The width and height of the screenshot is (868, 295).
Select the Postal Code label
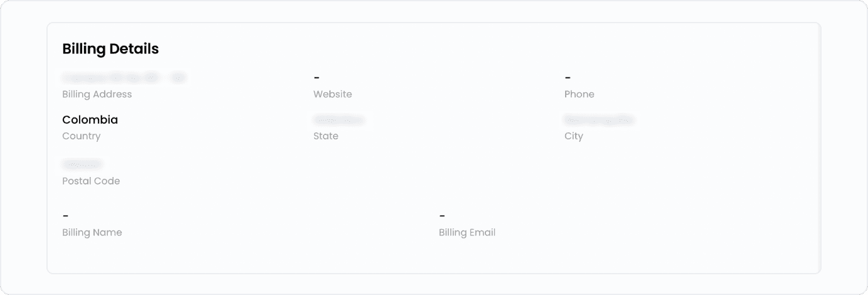click(x=91, y=181)
